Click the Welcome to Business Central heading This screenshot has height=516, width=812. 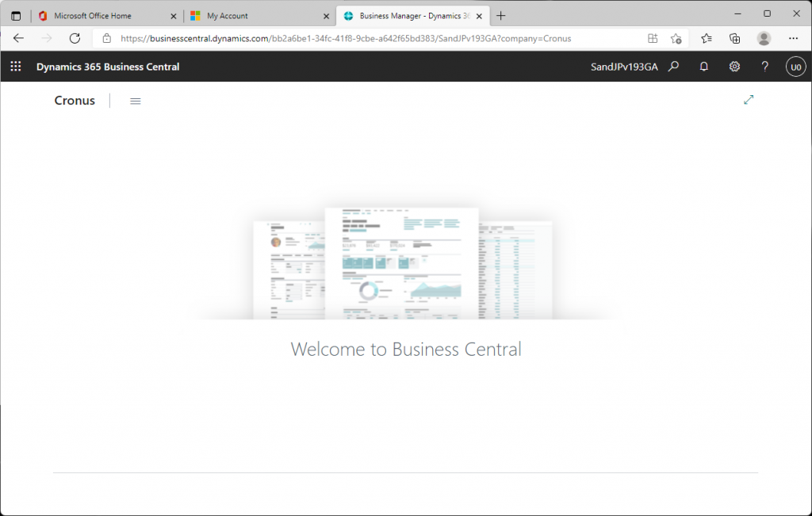click(406, 350)
